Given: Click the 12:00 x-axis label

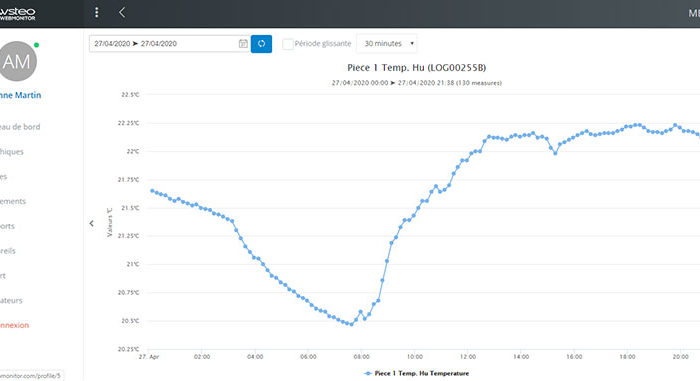Looking at the screenshot, I should (467, 357).
